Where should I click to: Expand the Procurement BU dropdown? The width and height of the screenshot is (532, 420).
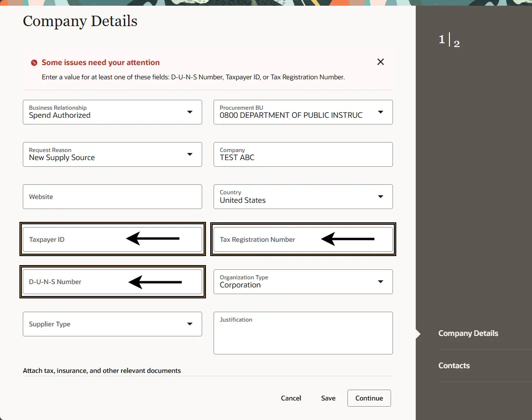pos(380,112)
